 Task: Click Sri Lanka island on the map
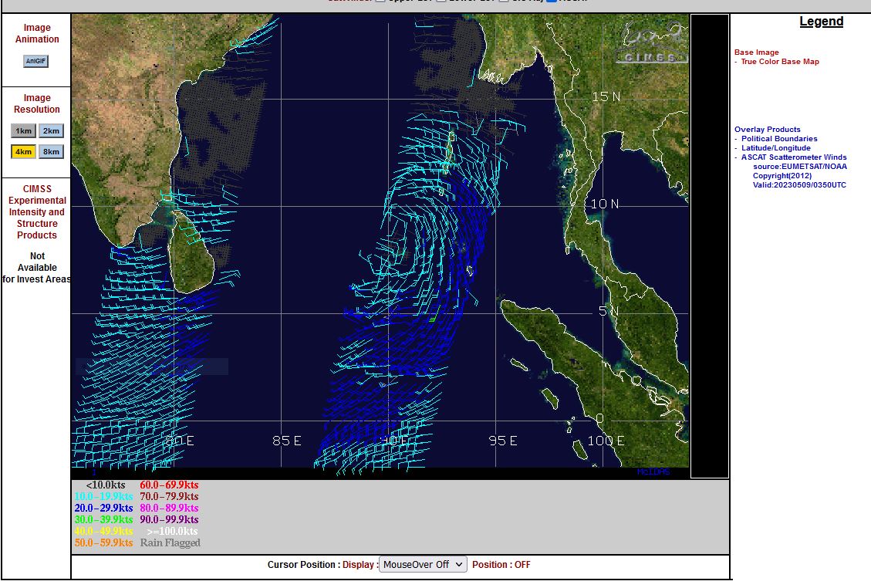coord(187,255)
